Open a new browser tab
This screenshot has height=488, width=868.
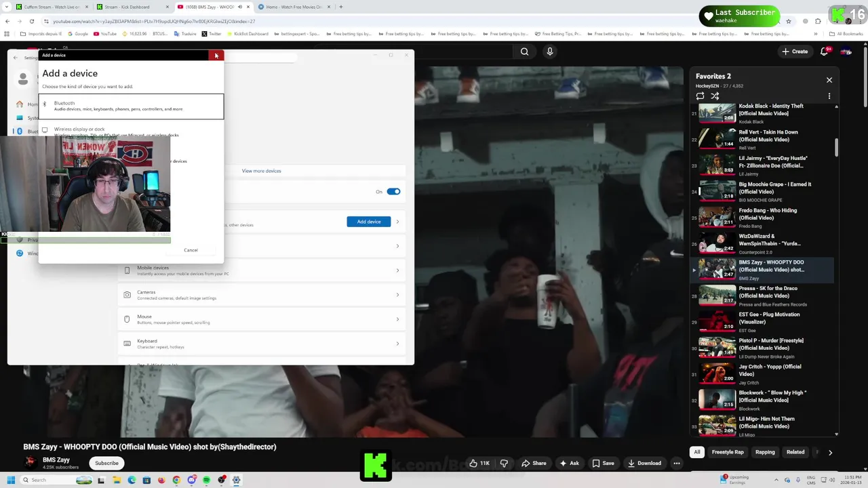[x=340, y=7]
